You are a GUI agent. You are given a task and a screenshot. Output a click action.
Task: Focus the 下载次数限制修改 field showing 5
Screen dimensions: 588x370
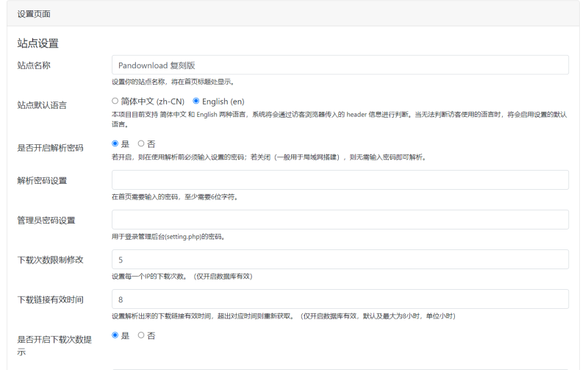[340, 260]
